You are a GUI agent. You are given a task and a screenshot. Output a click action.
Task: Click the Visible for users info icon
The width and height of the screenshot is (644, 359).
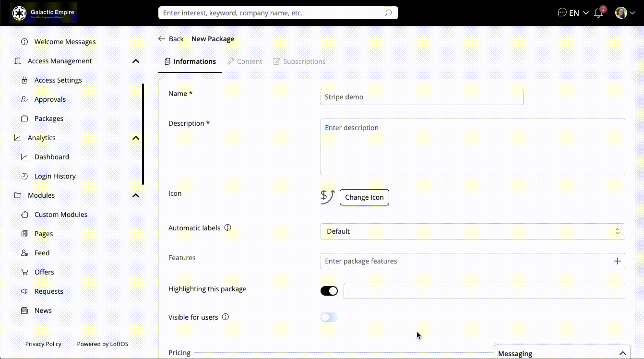(x=226, y=317)
